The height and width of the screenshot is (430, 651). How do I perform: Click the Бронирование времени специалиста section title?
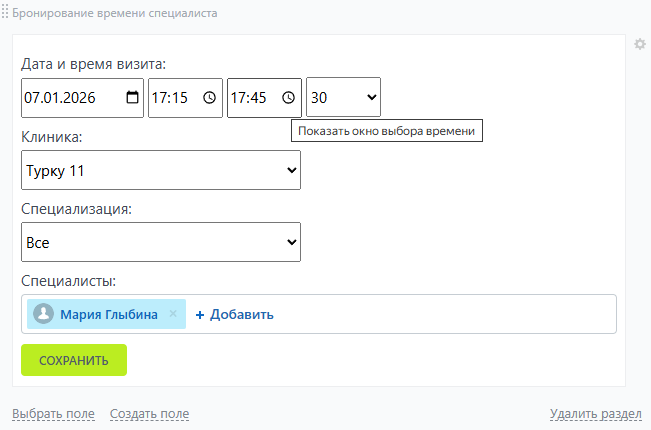114,14
